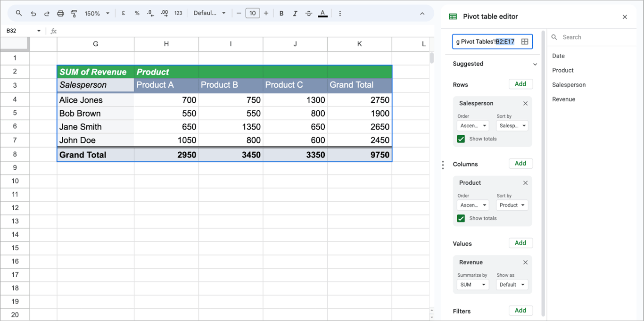644x321 pixels.
Task: Click the search magnifier icon in toolbar
Action: tap(19, 13)
